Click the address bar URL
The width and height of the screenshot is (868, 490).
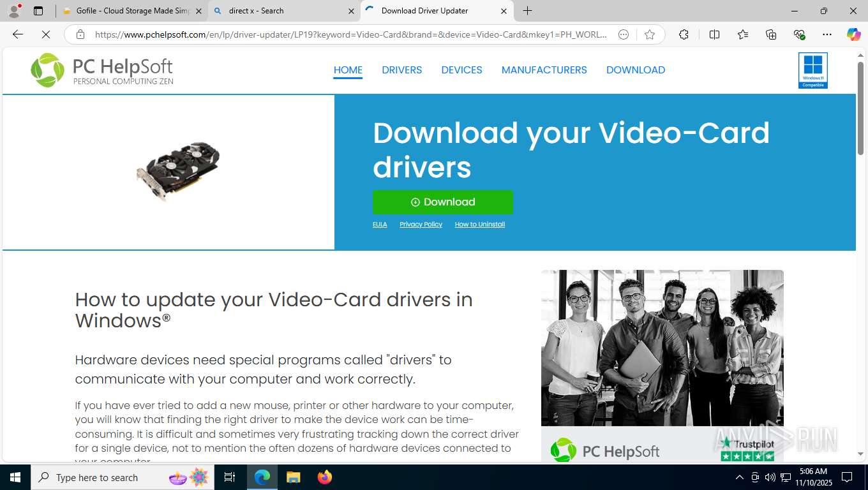tap(351, 34)
